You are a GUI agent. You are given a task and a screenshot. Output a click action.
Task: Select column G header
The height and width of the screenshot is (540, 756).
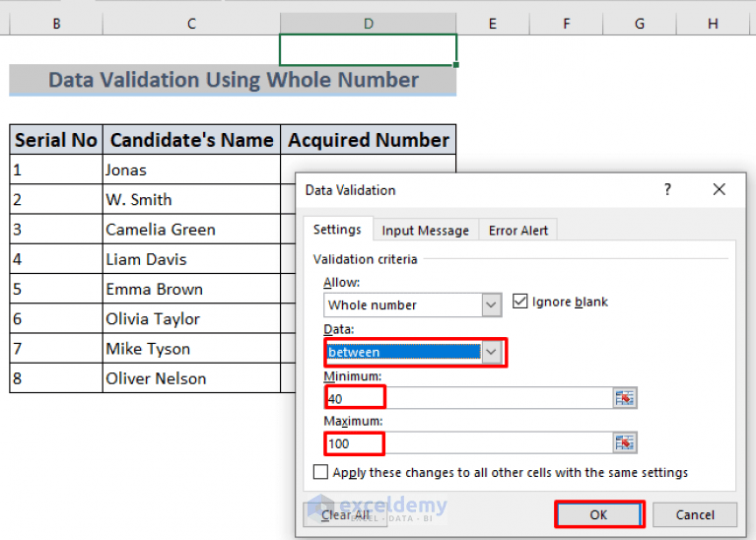[640, 24]
